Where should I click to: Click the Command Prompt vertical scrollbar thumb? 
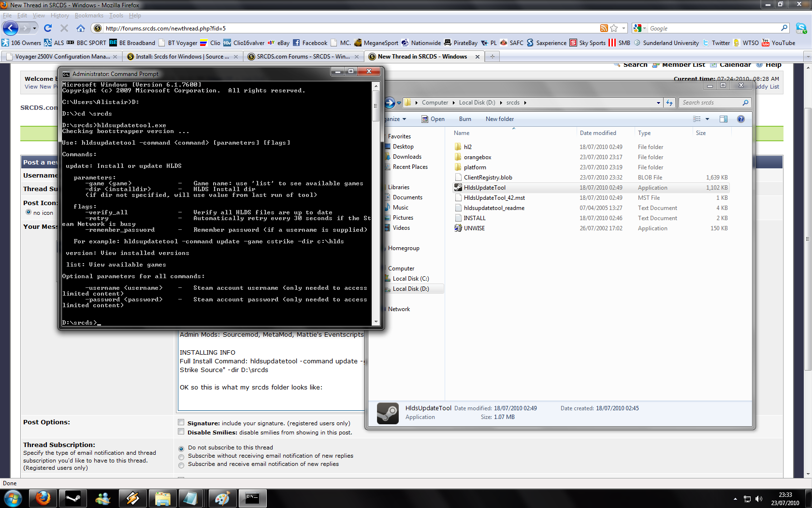(x=376, y=105)
